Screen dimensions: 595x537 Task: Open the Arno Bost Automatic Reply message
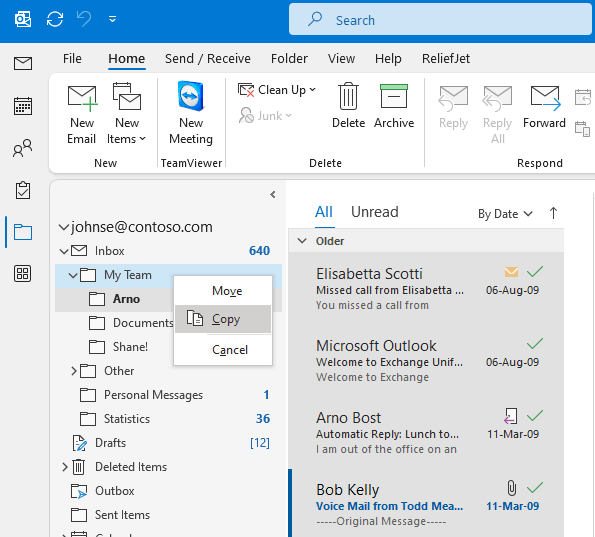click(426, 433)
